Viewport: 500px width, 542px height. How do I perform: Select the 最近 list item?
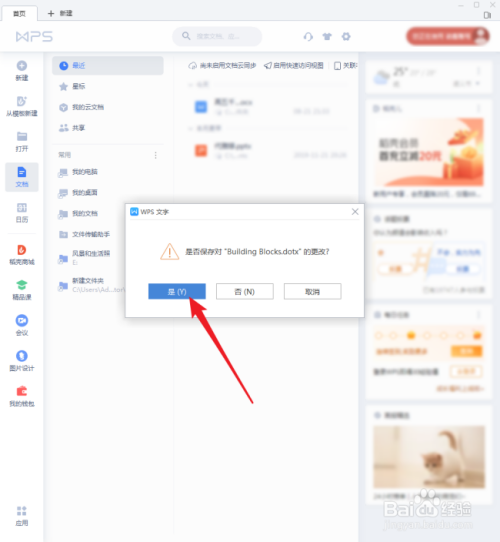[108, 66]
